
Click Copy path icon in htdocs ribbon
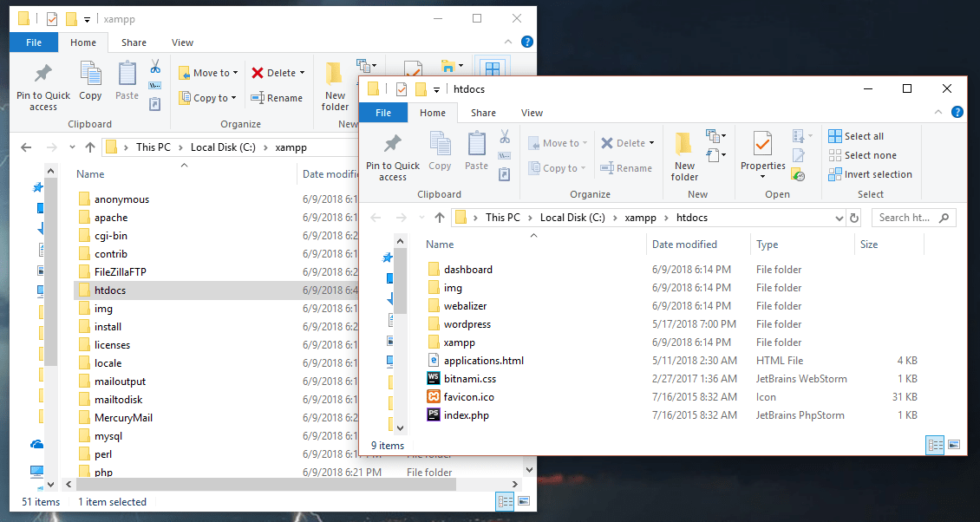point(505,156)
